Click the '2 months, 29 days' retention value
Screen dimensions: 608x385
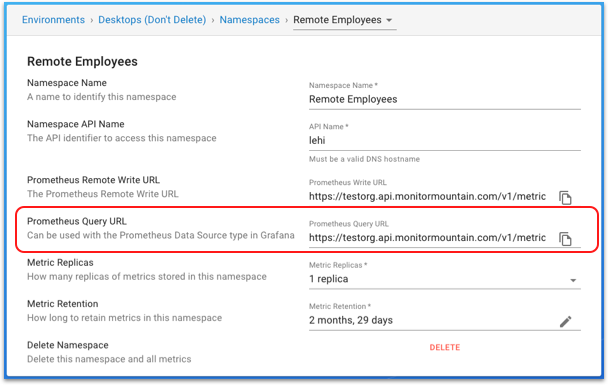(x=351, y=320)
